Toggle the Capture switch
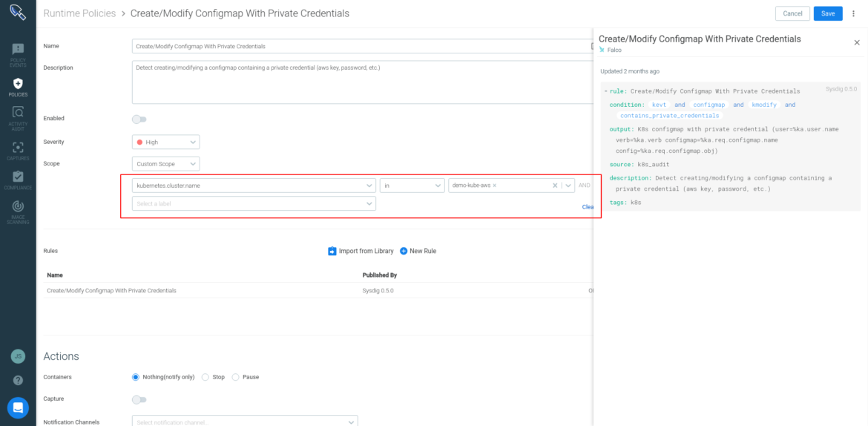This screenshot has width=868, height=426. pyautogui.click(x=139, y=399)
